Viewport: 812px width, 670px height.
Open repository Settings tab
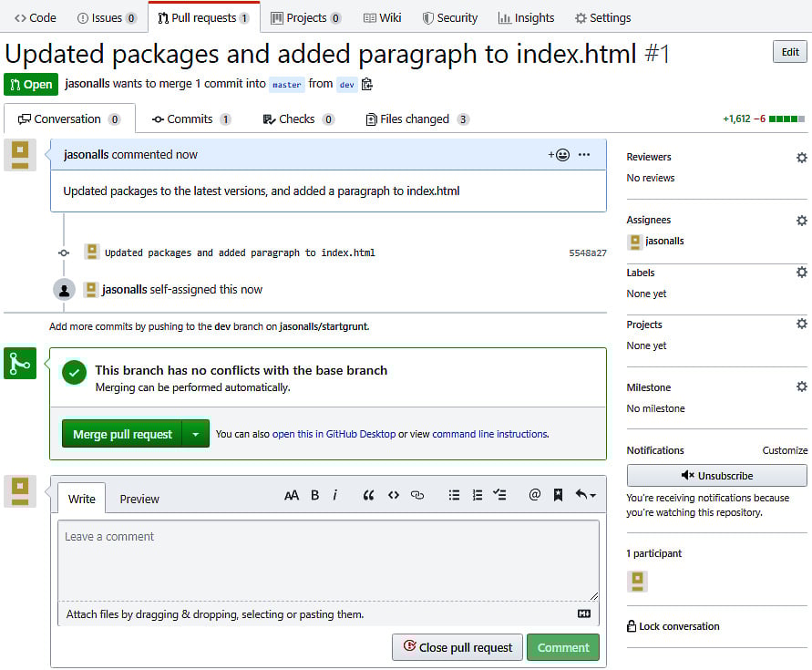(x=602, y=17)
